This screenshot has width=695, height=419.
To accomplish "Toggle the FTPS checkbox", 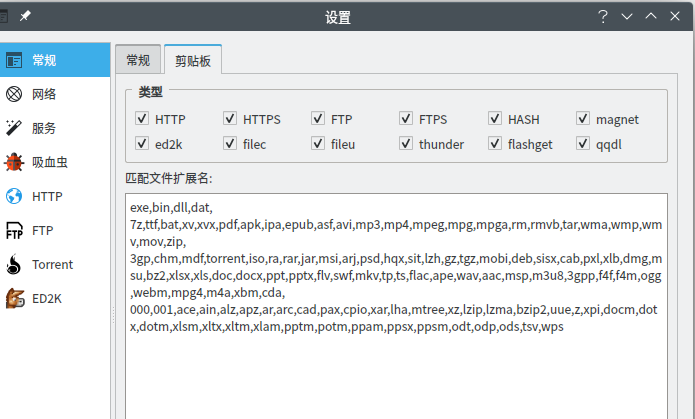I will (x=406, y=119).
